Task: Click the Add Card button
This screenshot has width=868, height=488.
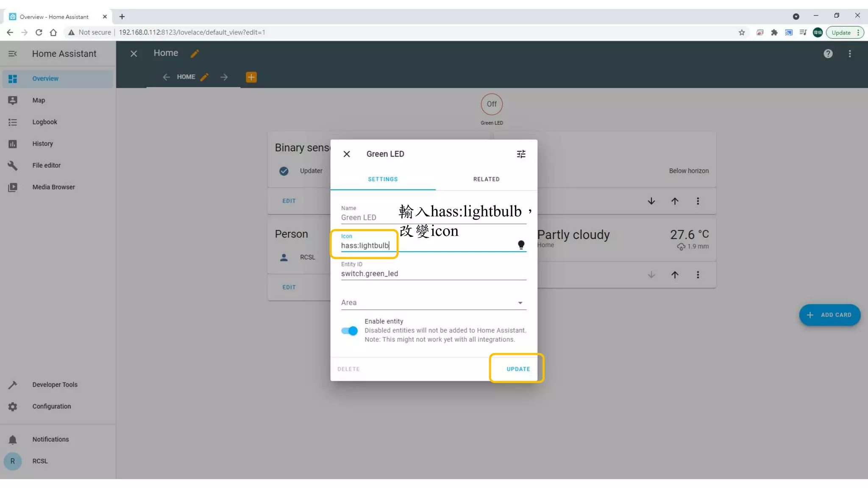Action: (x=829, y=315)
